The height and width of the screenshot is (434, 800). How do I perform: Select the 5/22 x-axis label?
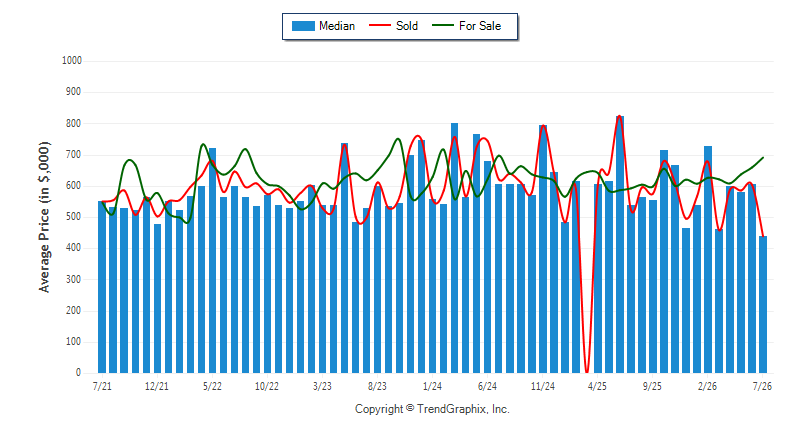coord(212,386)
